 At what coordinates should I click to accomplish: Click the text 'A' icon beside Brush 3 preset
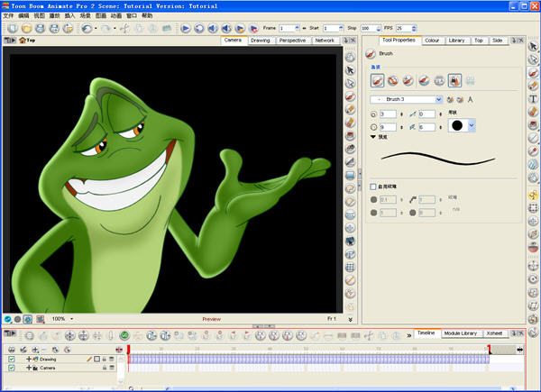(470, 99)
